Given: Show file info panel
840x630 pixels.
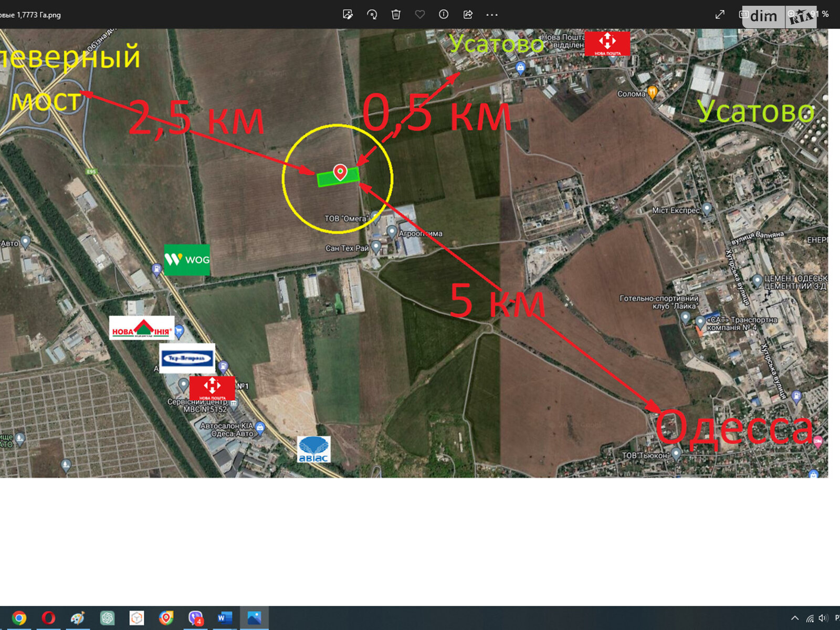Looking at the screenshot, I should pos(444,15).
